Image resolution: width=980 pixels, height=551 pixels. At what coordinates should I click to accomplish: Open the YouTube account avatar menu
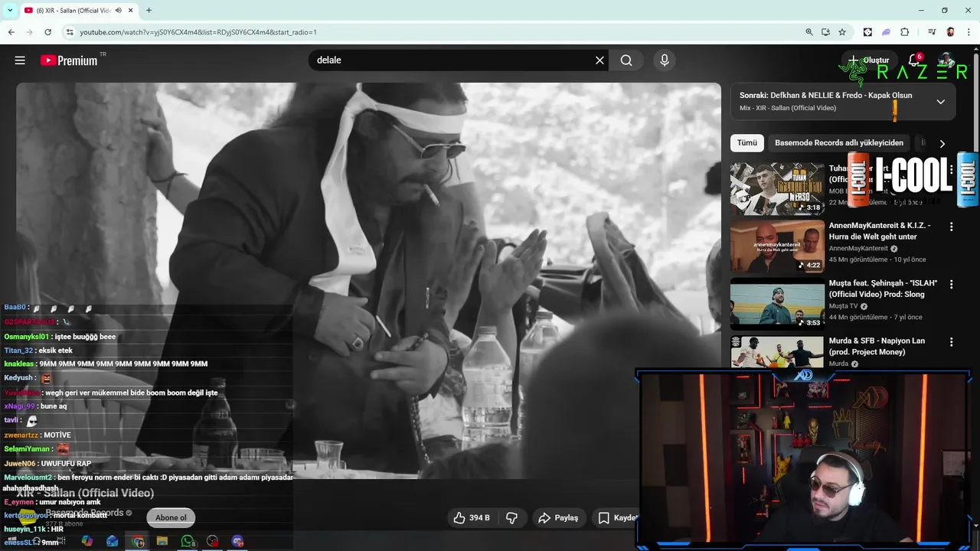pyautogui.click(x=947, y=60)
